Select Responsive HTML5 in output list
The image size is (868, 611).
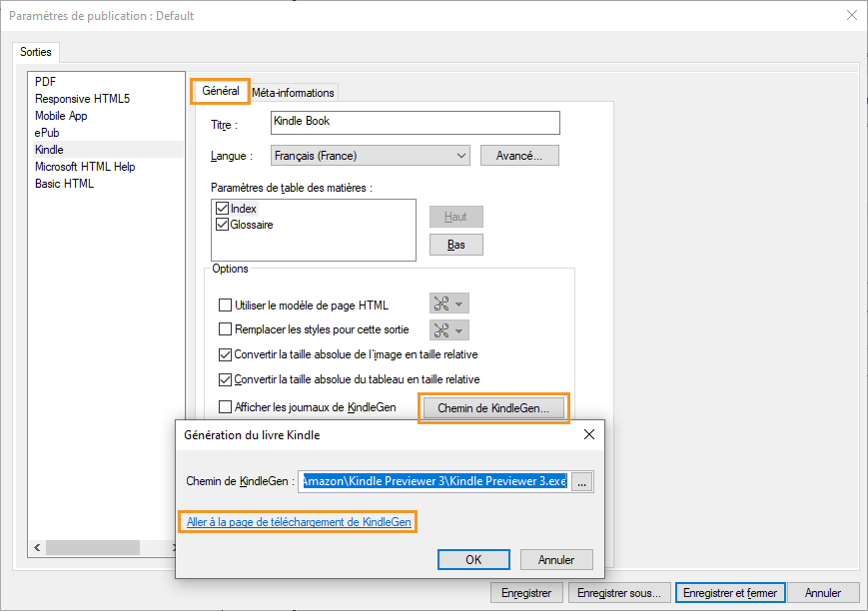pos(82,99)
